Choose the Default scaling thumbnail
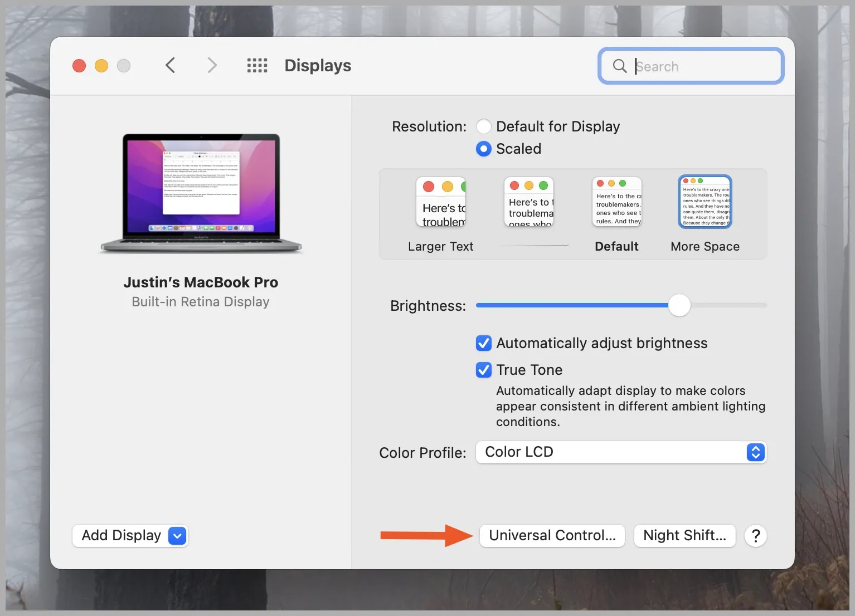Viewport: 855px width, 616px height. click(617, 202)
